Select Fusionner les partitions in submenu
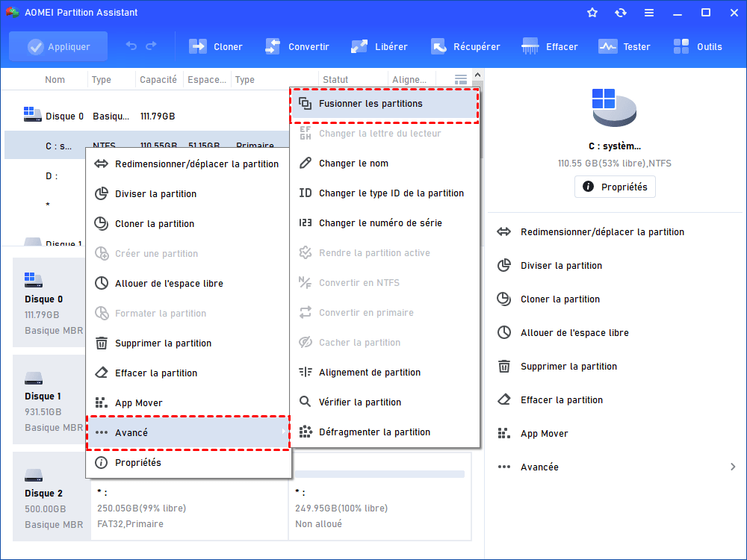The image size is (747, 560). (x=384, y=103)
